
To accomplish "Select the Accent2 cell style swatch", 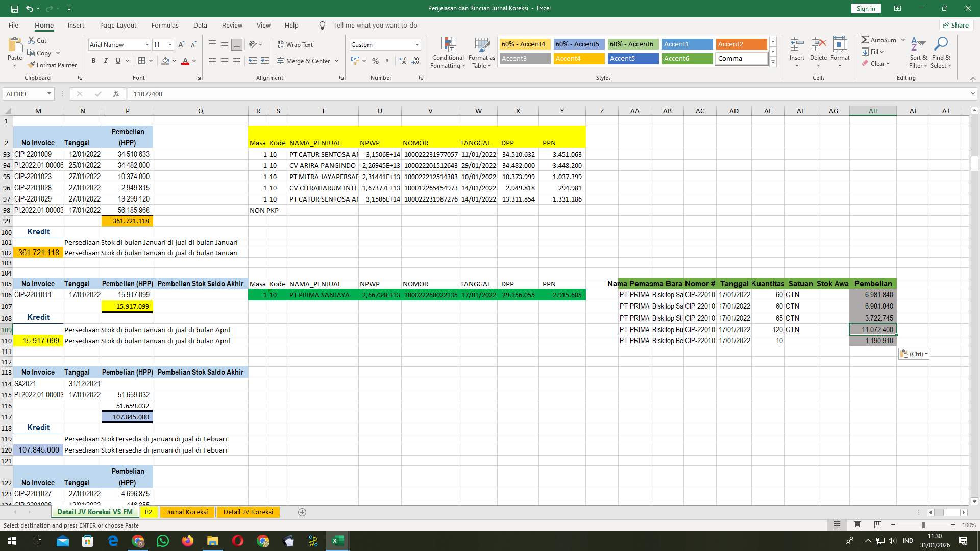I will (741, 44).
